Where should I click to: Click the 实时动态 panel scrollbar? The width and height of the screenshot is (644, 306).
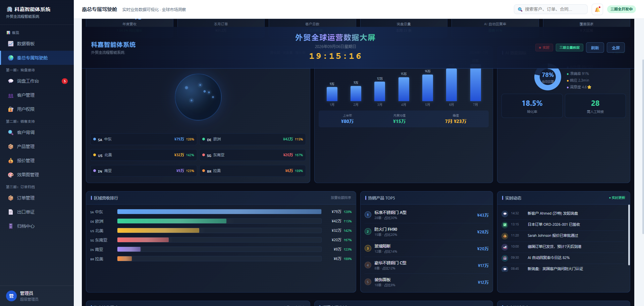click(x=629, y=235)
